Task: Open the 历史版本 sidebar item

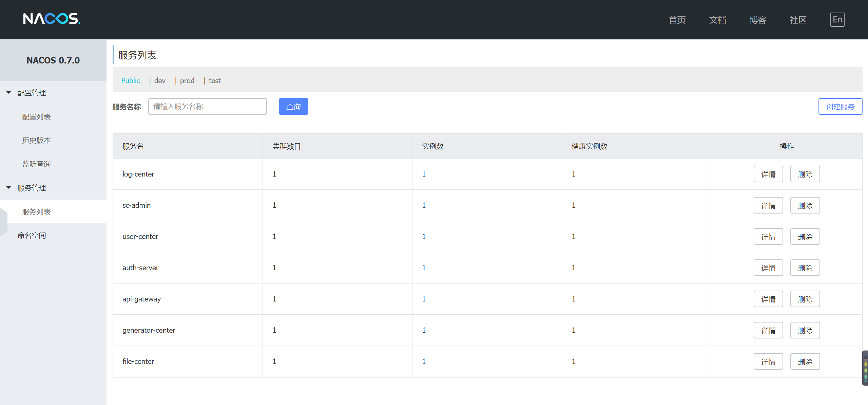Action: coord(36,141)
